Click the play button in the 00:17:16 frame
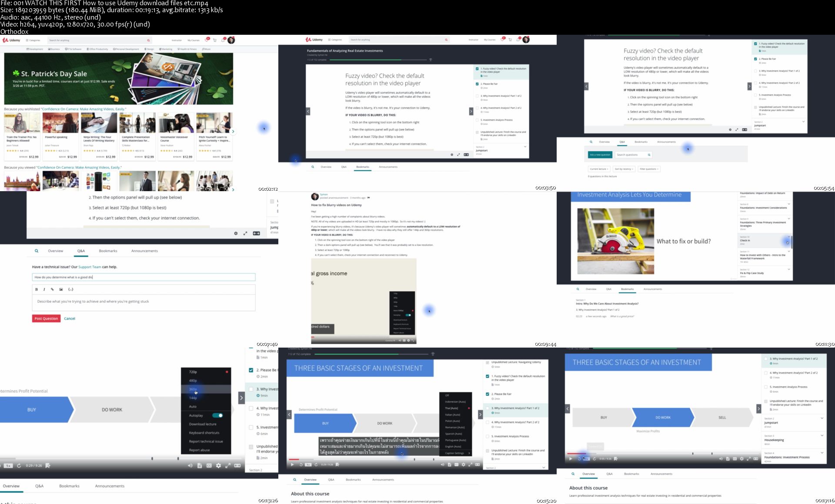The width and height of the screenshot is (835, 504). pos(571,458)
